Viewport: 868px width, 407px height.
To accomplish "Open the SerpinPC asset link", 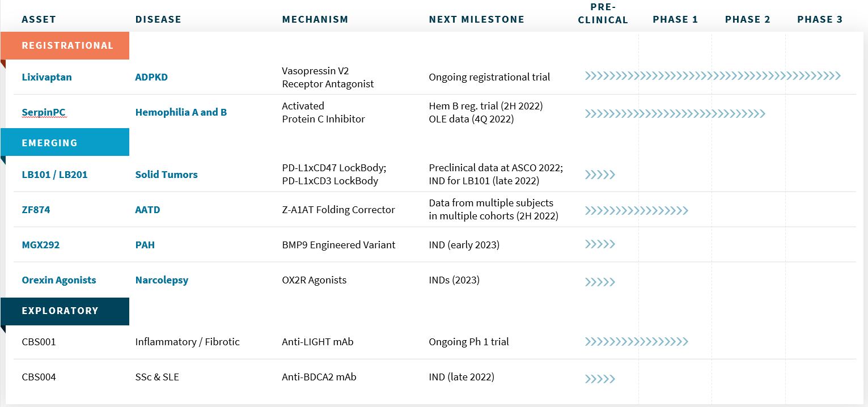I will click(x=44, y=112).
